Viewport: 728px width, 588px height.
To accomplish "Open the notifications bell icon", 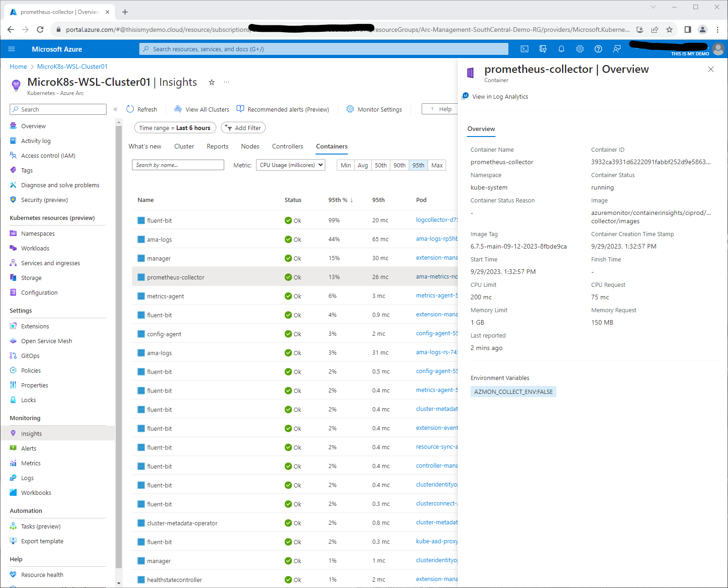I will [561, 49].
